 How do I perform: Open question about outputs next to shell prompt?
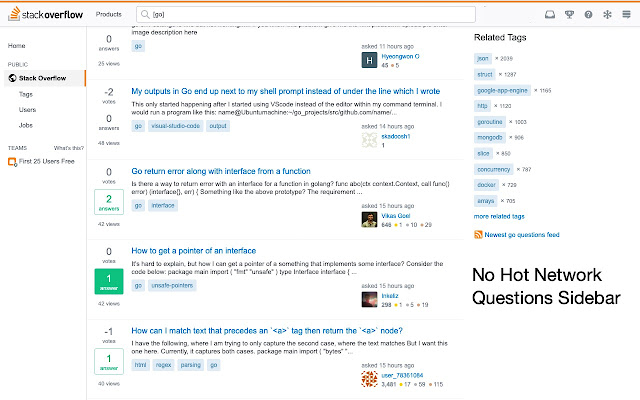pos(286,91)
